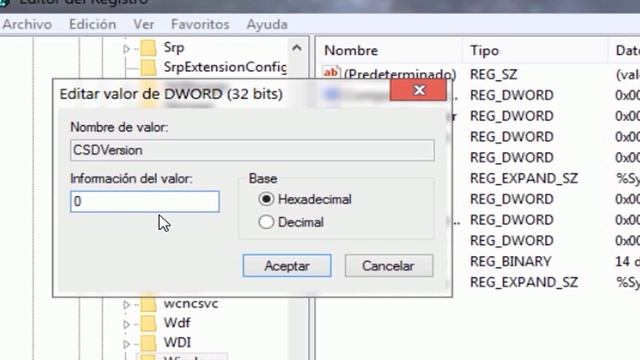Click the last REG_EXPAND_SZ type cell
The height and width of the screenshot is (360, 640).
pos(524,282)
